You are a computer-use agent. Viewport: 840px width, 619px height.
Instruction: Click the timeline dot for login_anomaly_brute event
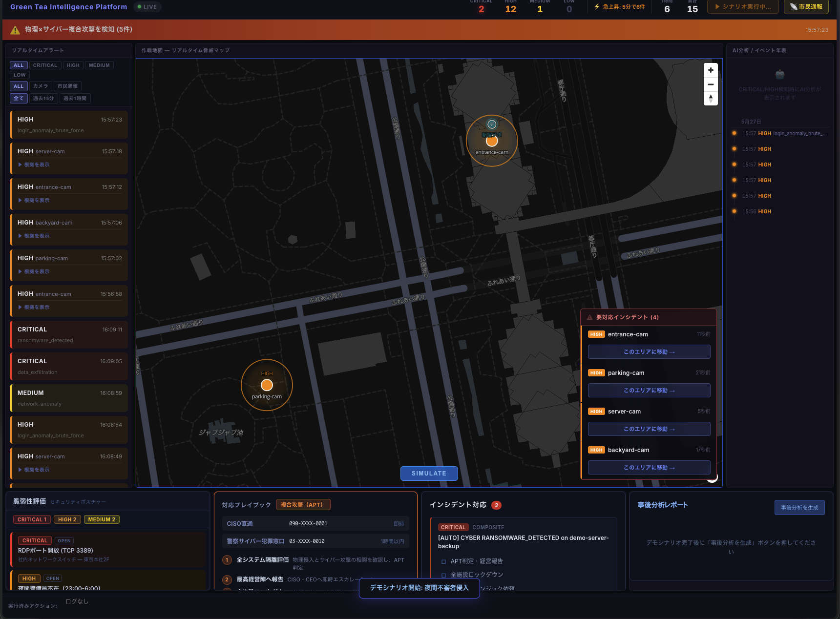(734, 133)
